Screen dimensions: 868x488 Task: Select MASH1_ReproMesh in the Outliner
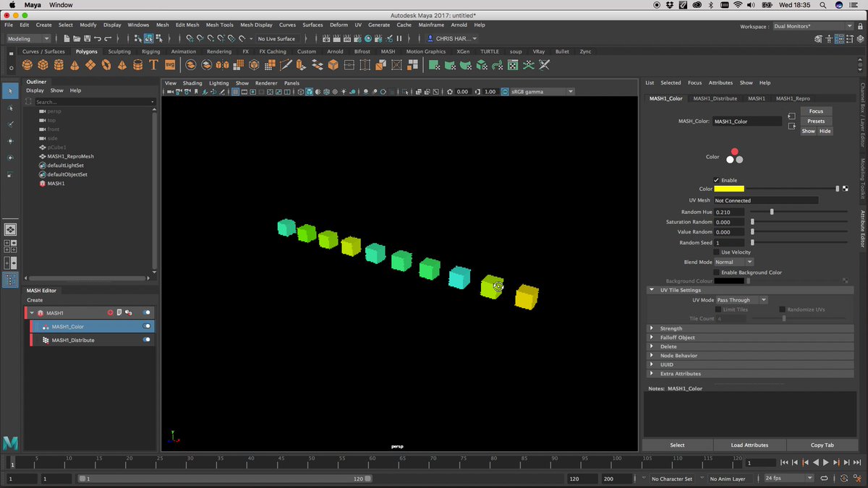70,156
